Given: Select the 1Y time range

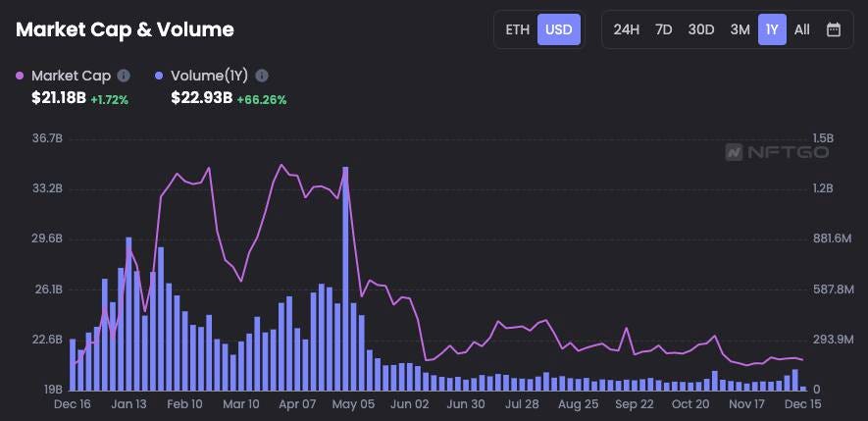Looking at the screenshot, I should [x=772, y=29].
